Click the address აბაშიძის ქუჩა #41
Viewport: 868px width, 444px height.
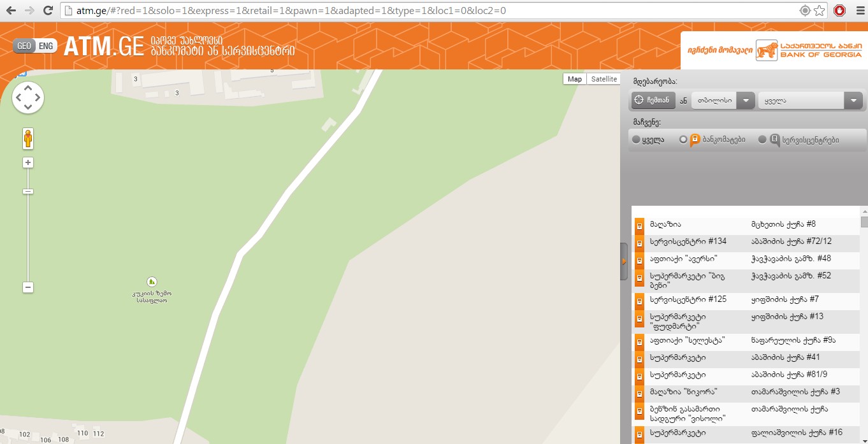[786, 357]
